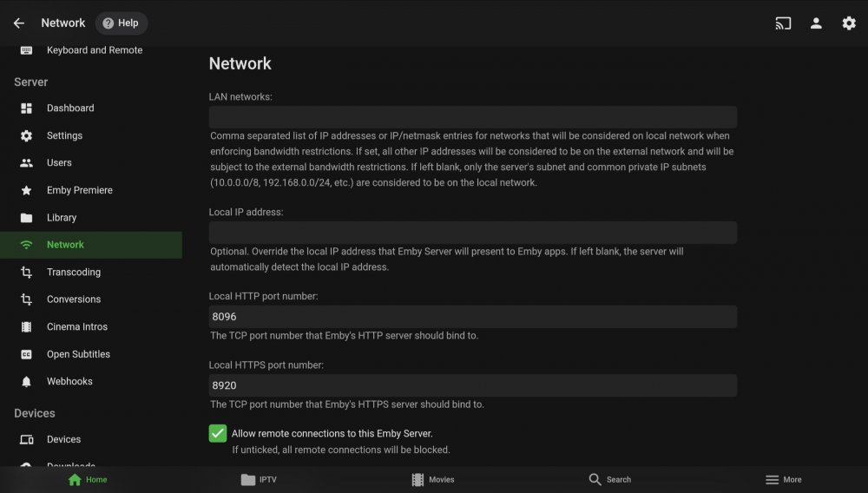
Task: Click the back arrow icon
Action: point(19,23)
